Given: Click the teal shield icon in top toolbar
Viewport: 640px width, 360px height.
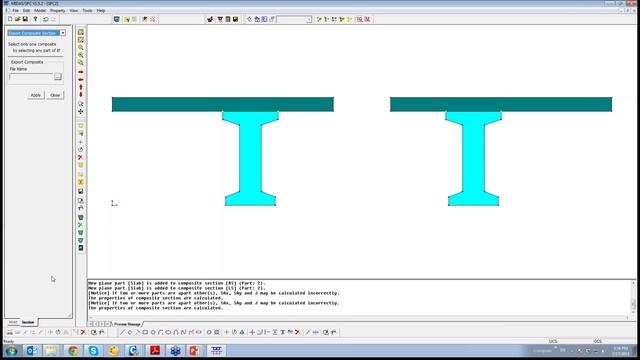Looking at the screenshot, I should coord(117,19).
